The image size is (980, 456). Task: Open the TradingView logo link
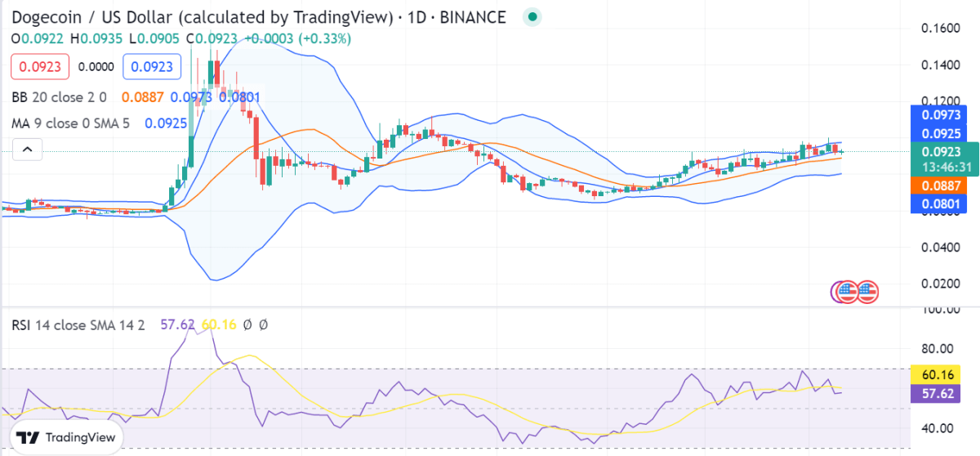(x=66, y=437)
